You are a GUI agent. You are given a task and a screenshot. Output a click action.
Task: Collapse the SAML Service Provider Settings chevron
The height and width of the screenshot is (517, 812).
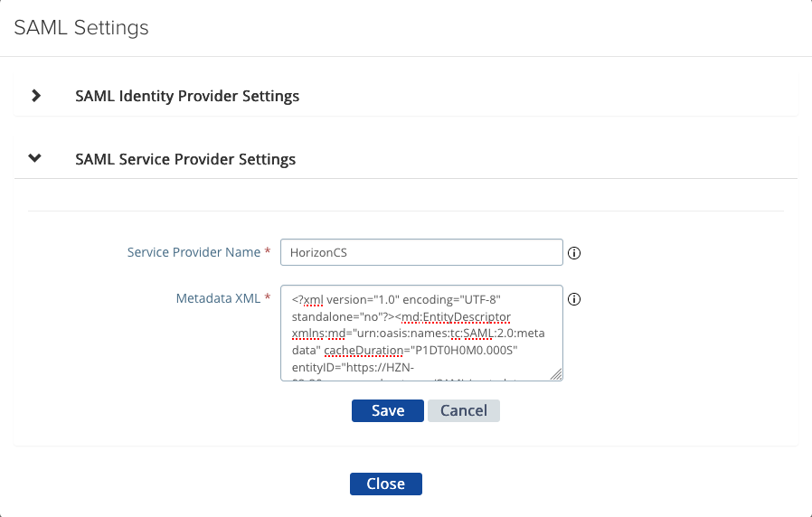tap(35, 159)
